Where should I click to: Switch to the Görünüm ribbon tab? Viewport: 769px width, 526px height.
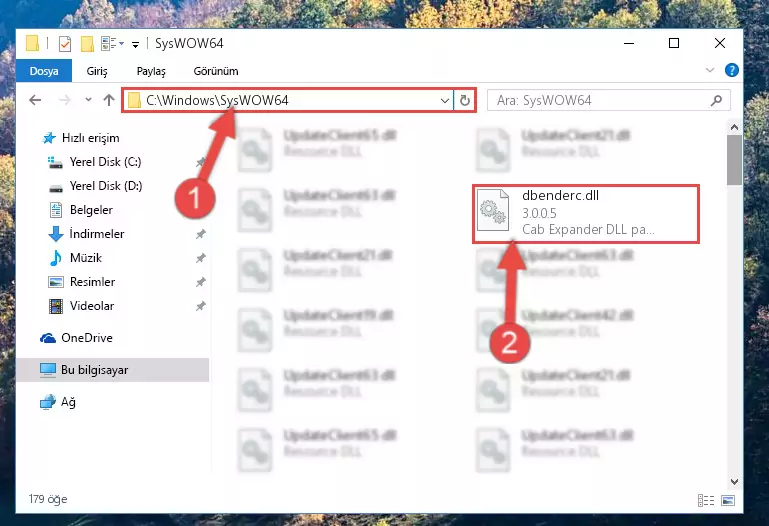click(x=216, y=71)
